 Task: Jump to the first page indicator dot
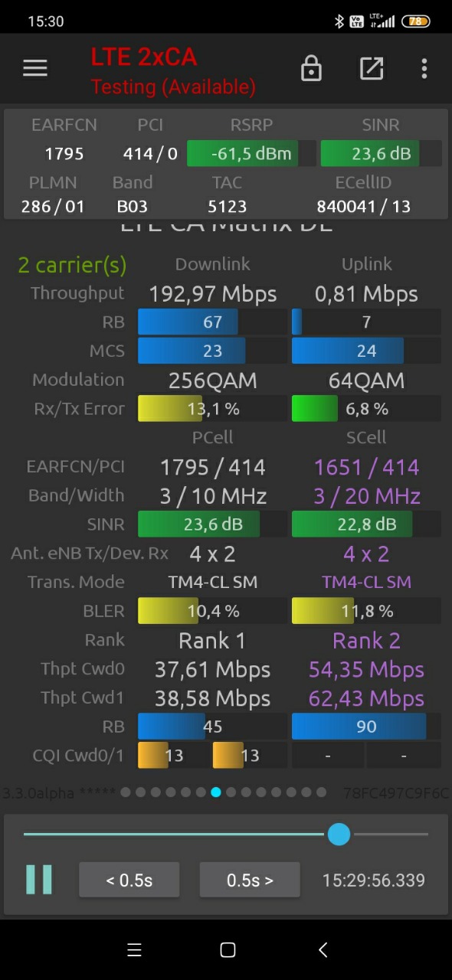(125, 792)
